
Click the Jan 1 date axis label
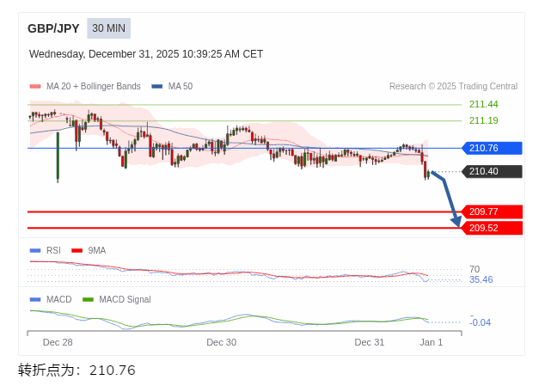tap(431, 342)
